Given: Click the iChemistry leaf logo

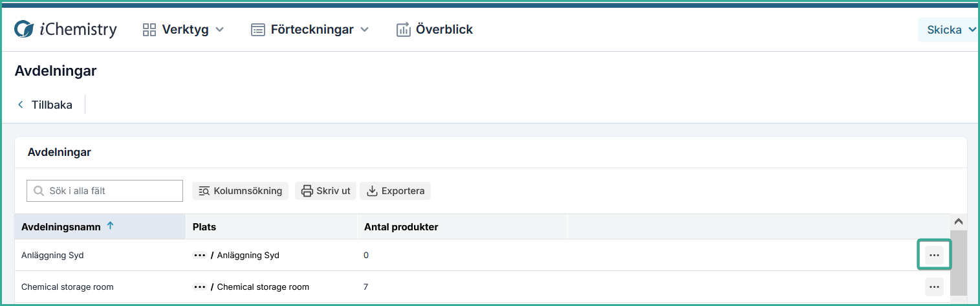Looking at the screenshot, I should coord(24,29).
